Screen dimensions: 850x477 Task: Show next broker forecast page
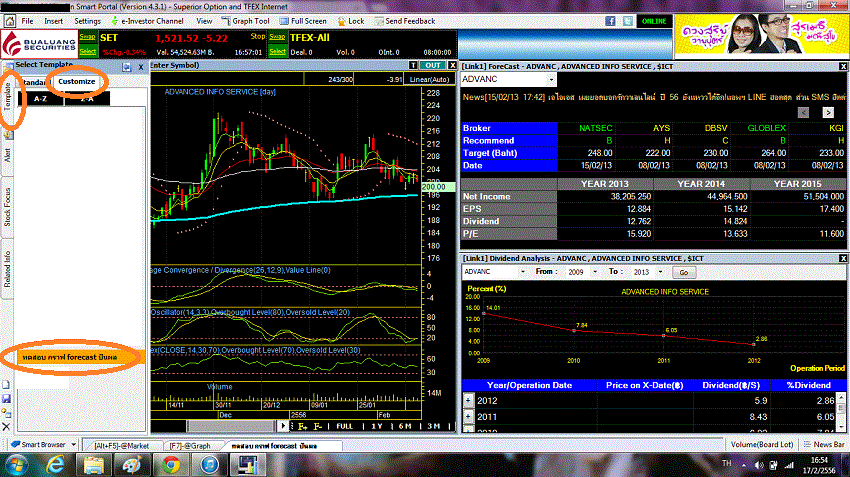point(828,112)
